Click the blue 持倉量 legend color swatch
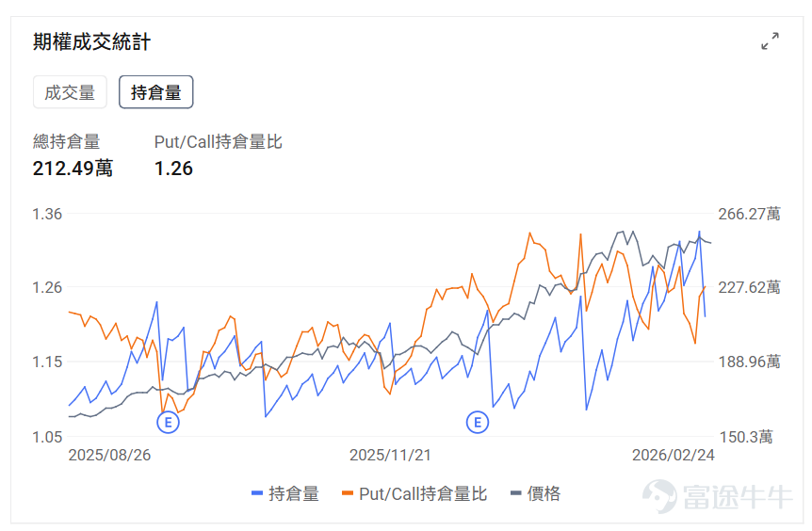The height and width of the screenshot is (531, 812). point(257,493)
